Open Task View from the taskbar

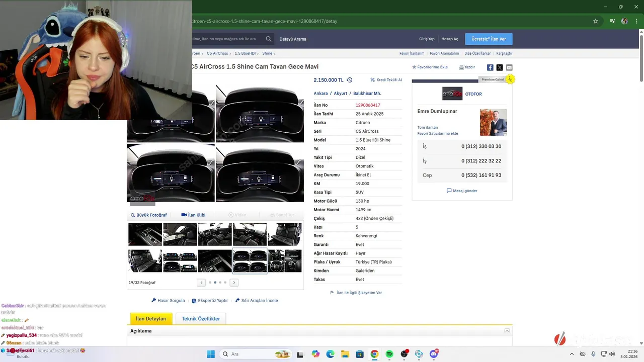[x=300, y=354]
